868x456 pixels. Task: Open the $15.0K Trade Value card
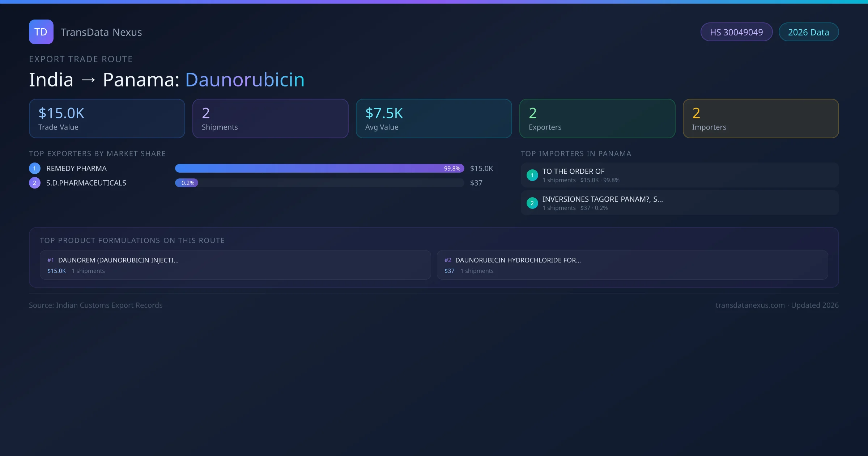click(x=107, y=119)
